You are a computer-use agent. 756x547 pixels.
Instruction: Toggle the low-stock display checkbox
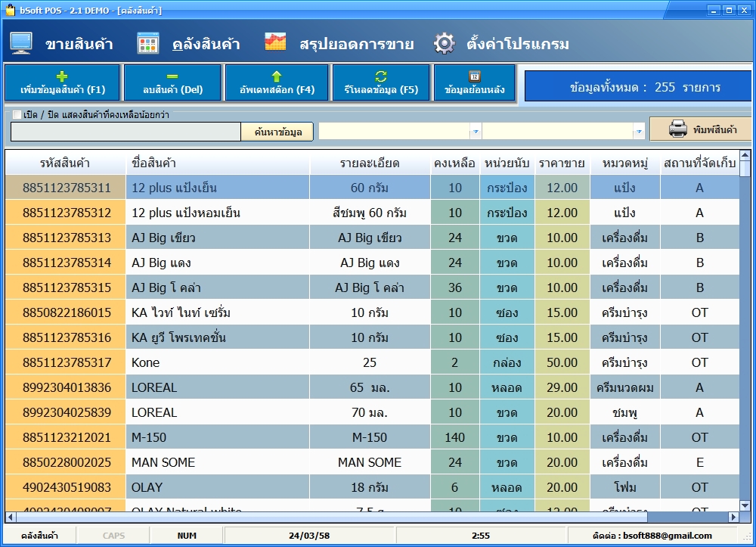17,115
